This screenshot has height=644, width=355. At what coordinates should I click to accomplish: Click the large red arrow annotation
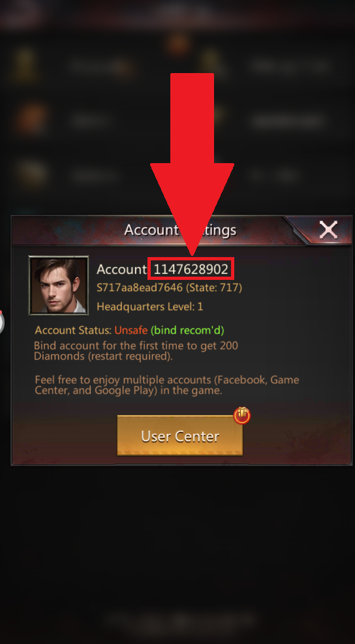point(192,164)
